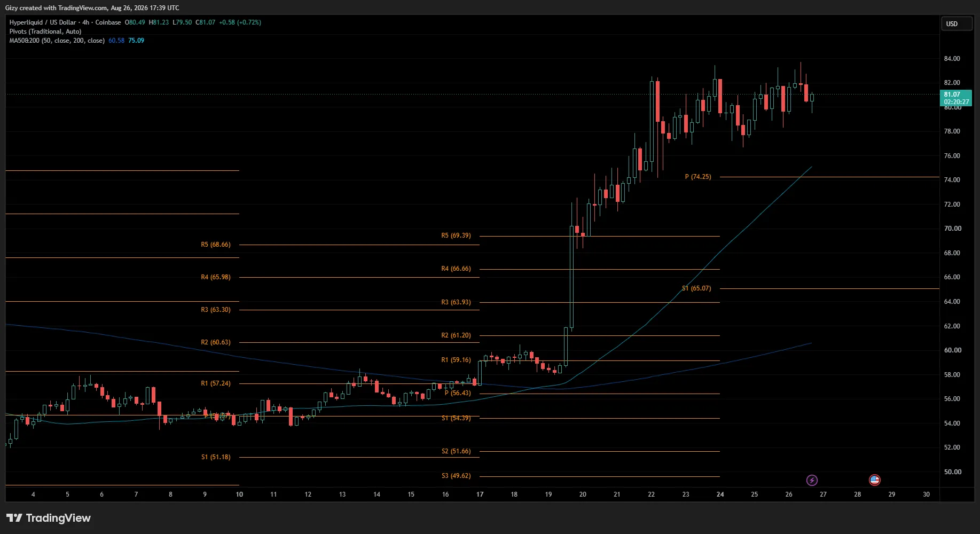
Task: Click the pivot label R2 (61.20)
Action: (456, 335)
